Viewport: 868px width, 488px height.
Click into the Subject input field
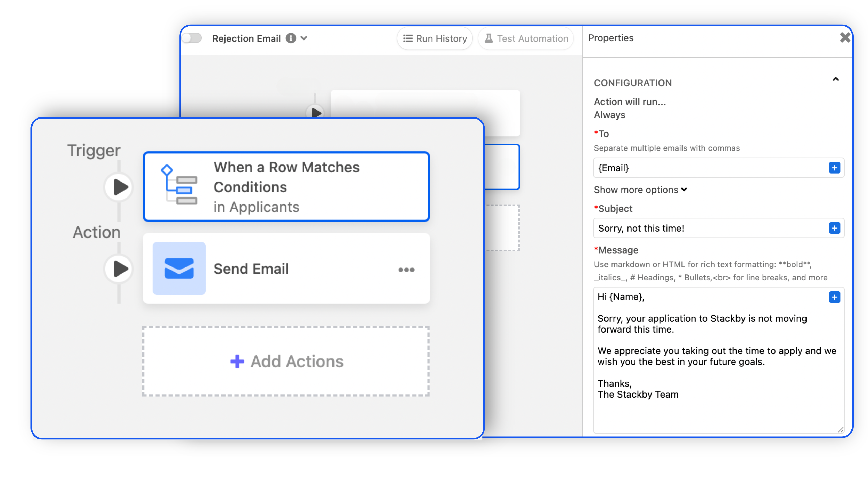click(708, 228)
